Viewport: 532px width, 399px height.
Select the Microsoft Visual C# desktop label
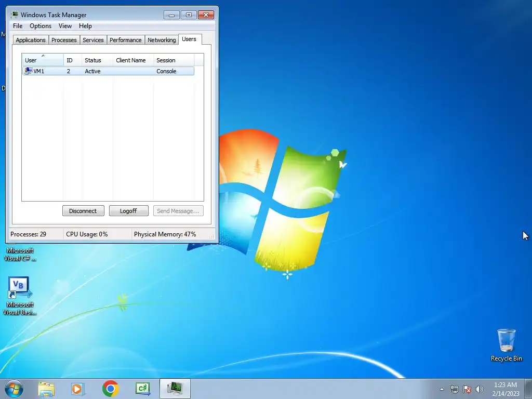point(20,254)
